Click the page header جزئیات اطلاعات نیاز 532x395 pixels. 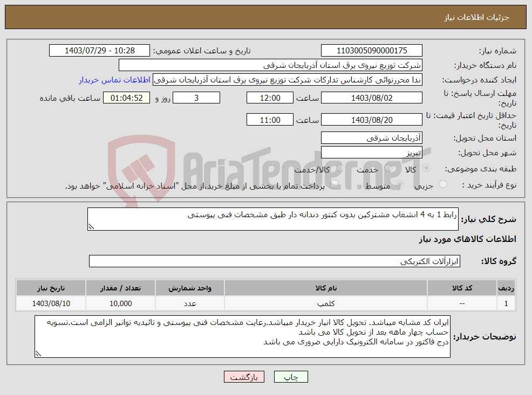[x=477, y=17]
